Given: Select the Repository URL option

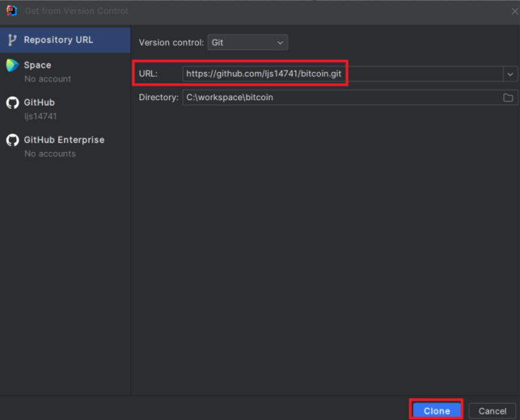Looking at the screenshot, I should pyautogui.click(x=65, y=40).
